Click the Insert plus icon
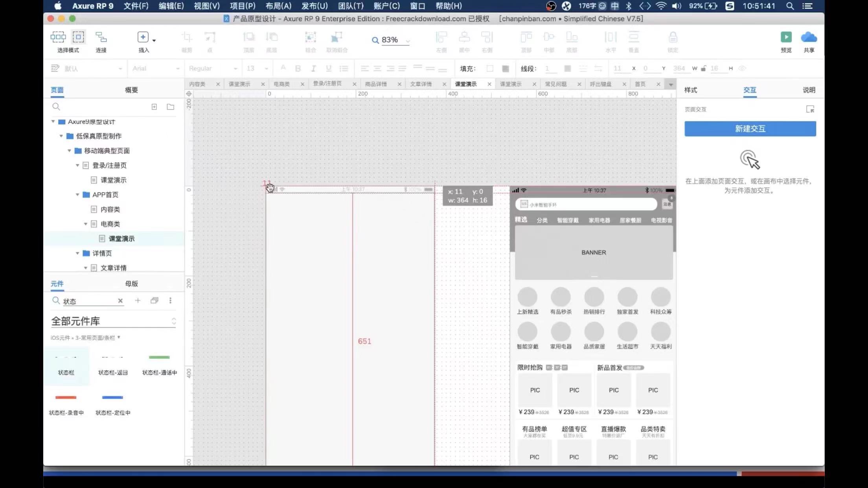Image resolution: width=868 pixels, height=488 pixels. pyautogui.click(x=143, y=37)
